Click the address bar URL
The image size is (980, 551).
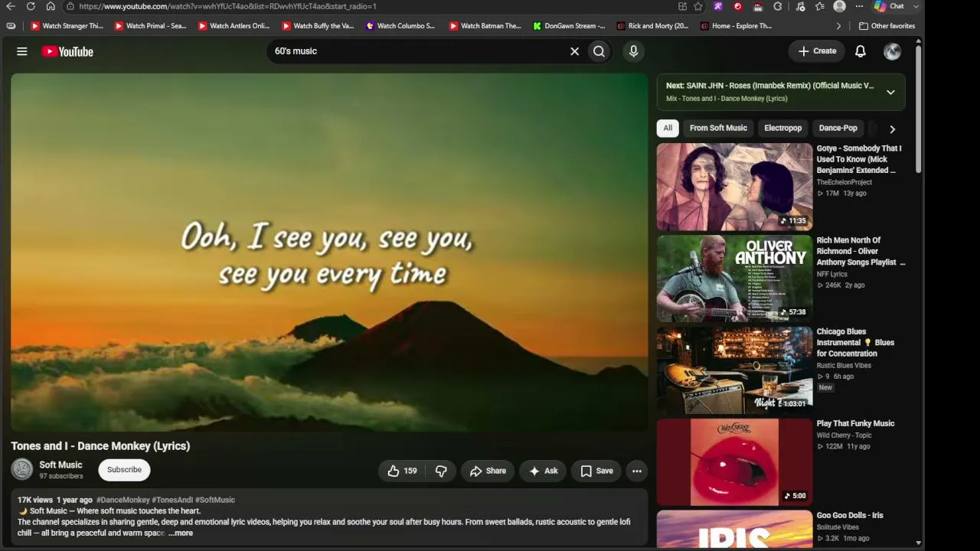point(227,6)
